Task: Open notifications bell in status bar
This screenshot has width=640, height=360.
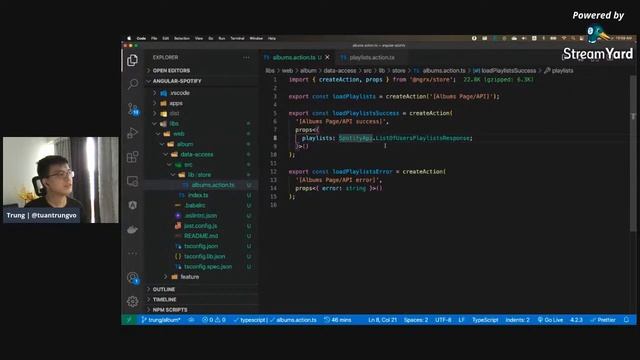Action: point(626,320)
